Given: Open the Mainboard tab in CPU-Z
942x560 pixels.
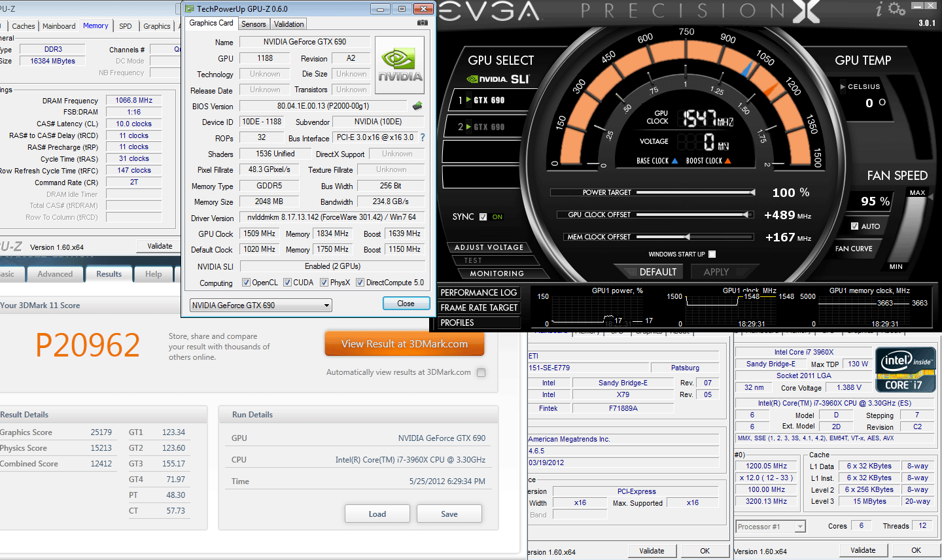Looking at the screenshot, I should click(59, 26).
